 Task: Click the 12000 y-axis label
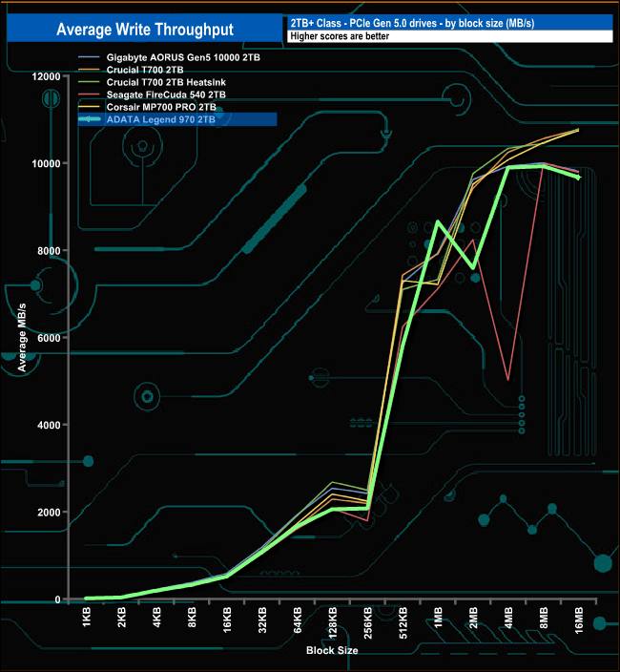point(46,76)
